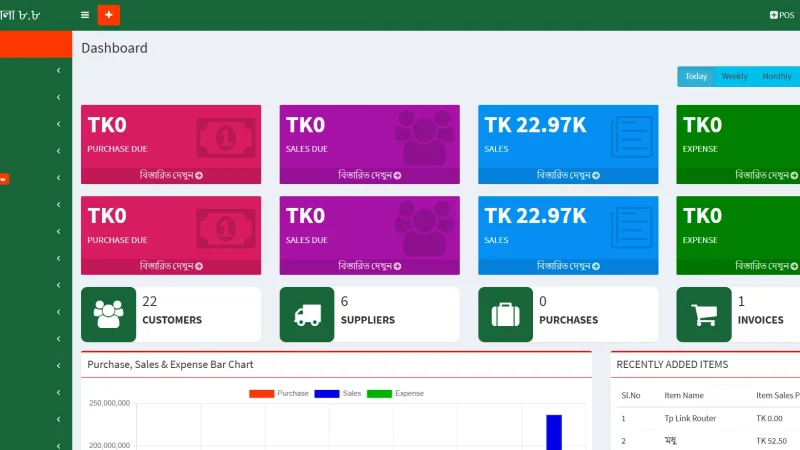Click the 250,000,000 axis label
800x450 pixels.
[x=110, y=403]
